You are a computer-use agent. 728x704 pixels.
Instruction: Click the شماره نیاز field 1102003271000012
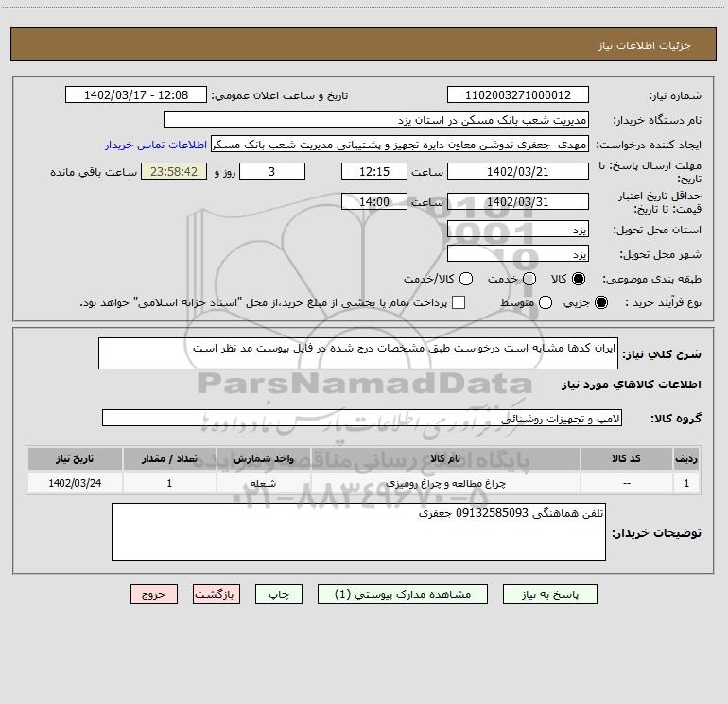(518, 94)
